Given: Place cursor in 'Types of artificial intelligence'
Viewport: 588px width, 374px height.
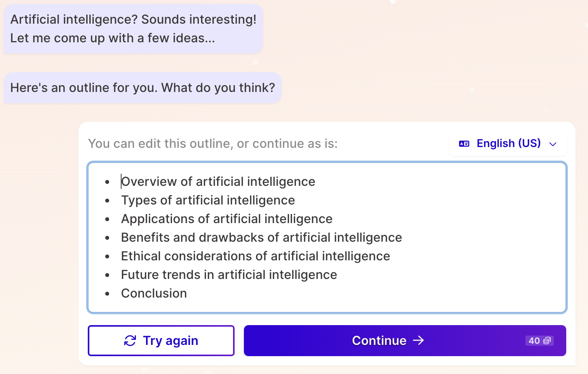Looking at the screenshot, I should (x=208, y=200).
